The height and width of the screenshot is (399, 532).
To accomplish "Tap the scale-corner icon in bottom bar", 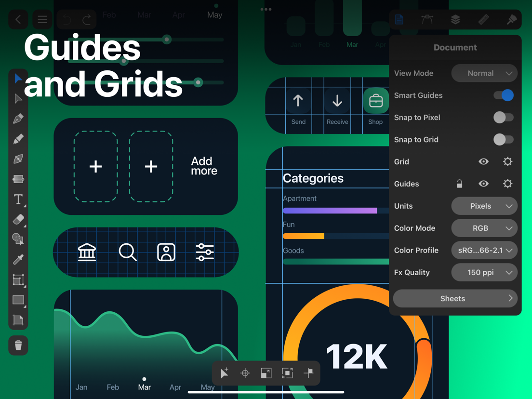I will point(266,373).
